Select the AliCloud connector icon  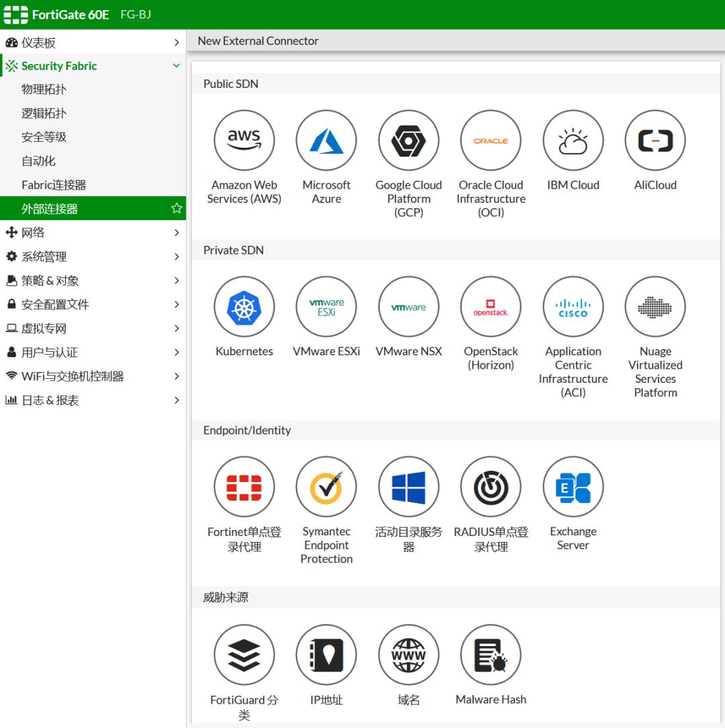(655, 141)
